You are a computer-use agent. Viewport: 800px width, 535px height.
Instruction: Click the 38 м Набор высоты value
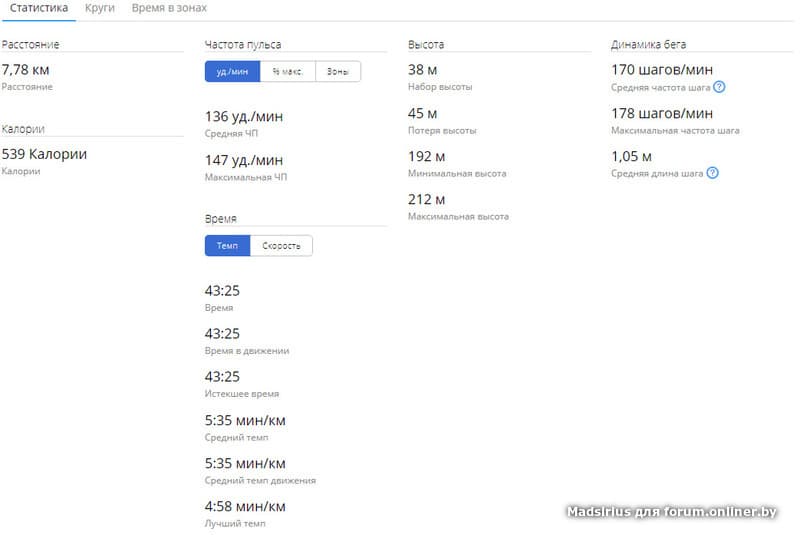click(424, 70)
